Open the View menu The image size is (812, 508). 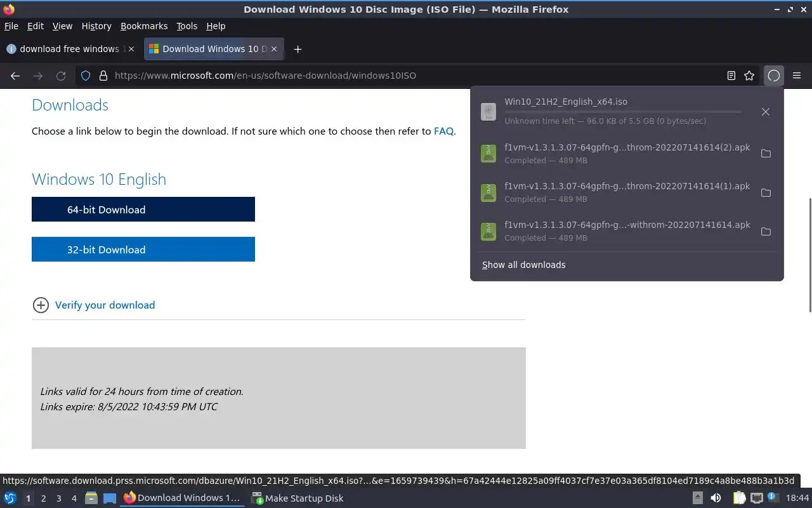(62, 26)
